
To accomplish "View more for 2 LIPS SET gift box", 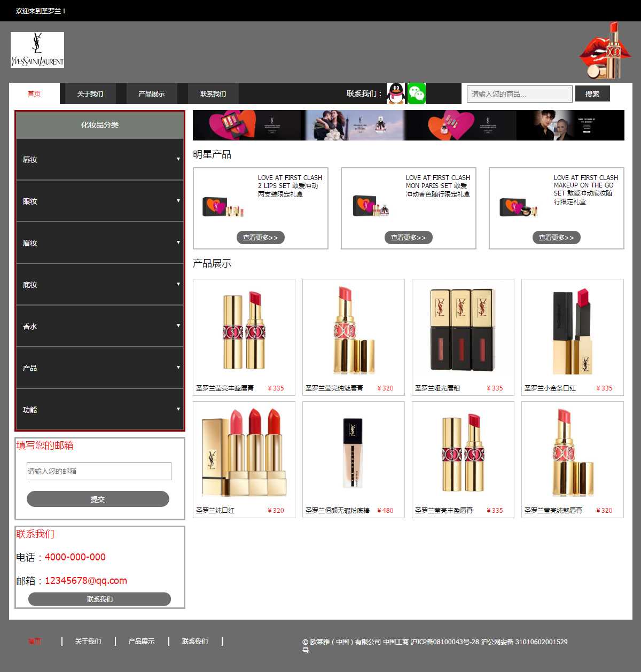I will [260, 238].
